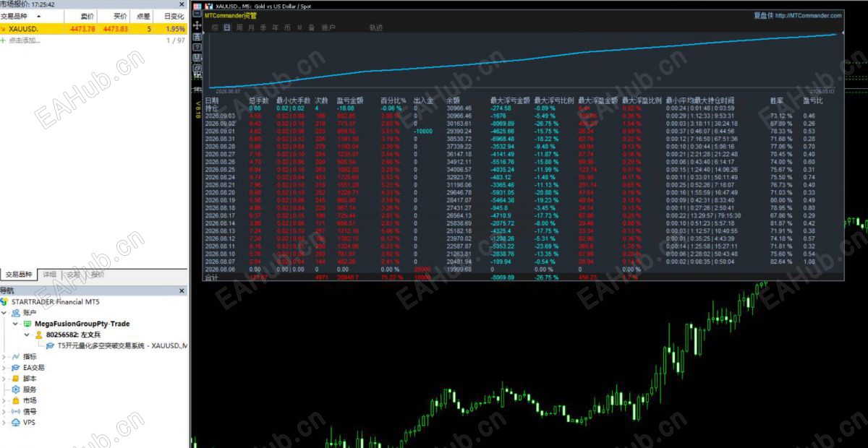Click the move-arrows icon on chart panel

(x=197, y=25)
